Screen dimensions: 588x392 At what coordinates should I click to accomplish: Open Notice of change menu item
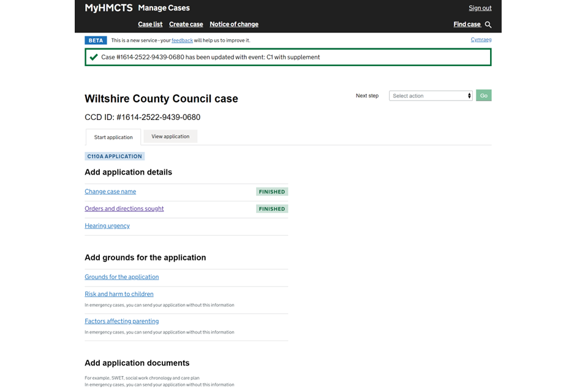pos(234,24)
